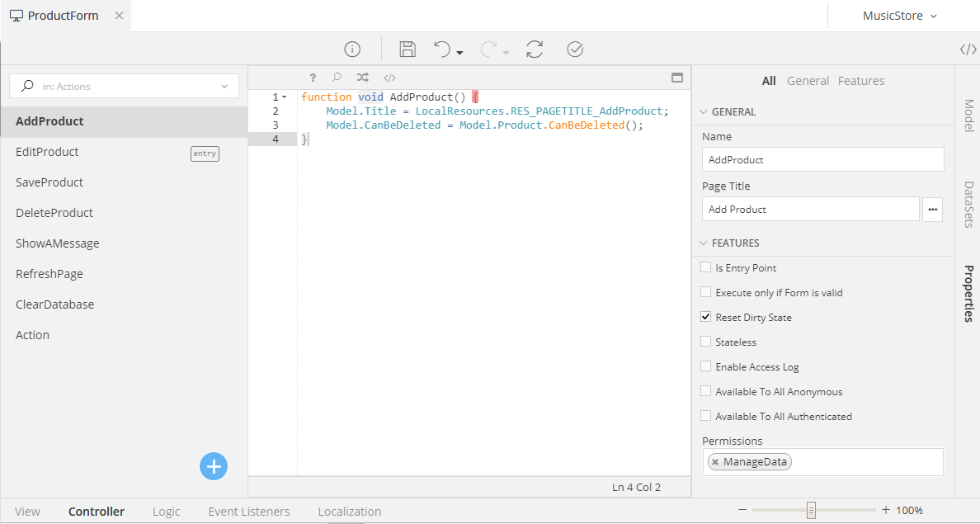The image size is (980, 524).
Task: Switch to the Logic tab
Action: (x=166, y=512)
